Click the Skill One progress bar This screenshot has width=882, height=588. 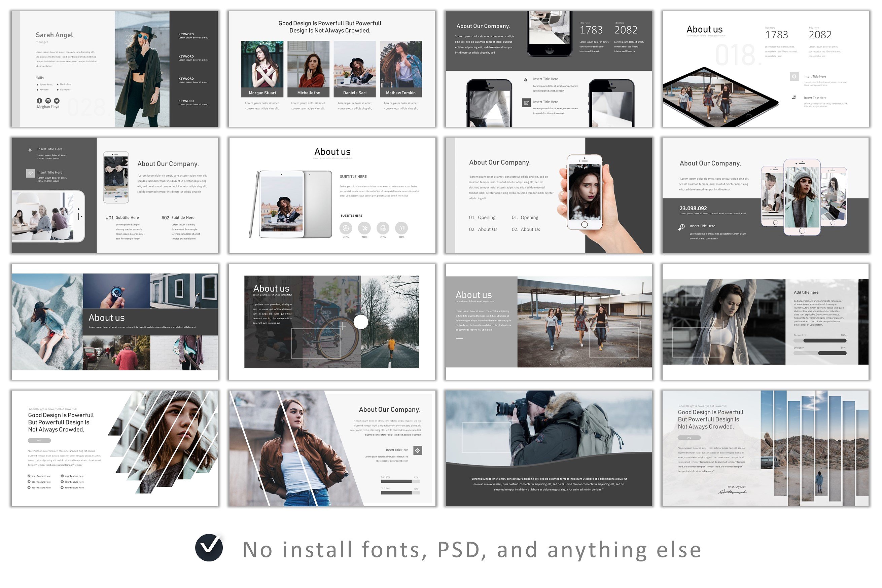pos(400,481)
